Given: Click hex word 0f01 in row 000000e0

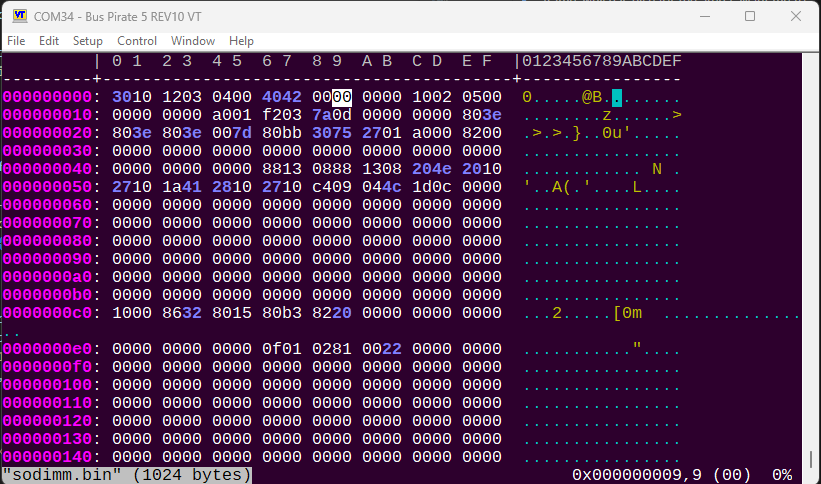Looking at the screenshot, I should coord(282,349).
